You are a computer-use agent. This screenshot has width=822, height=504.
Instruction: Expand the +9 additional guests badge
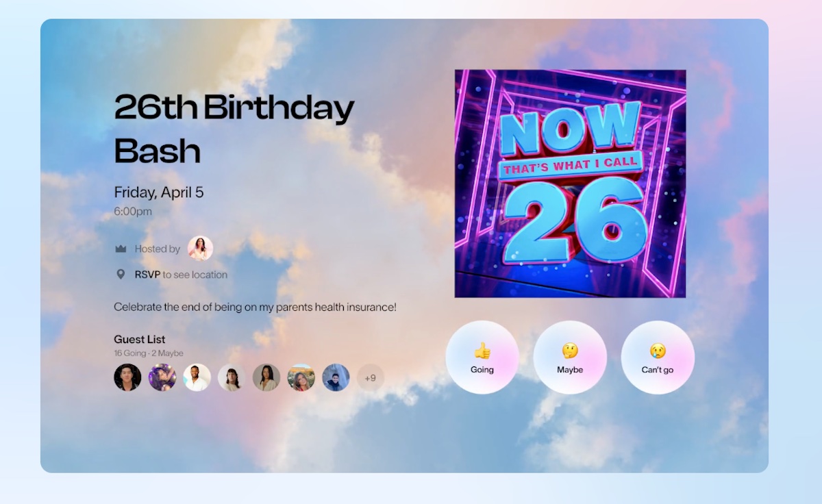click(x=371, y=377)
